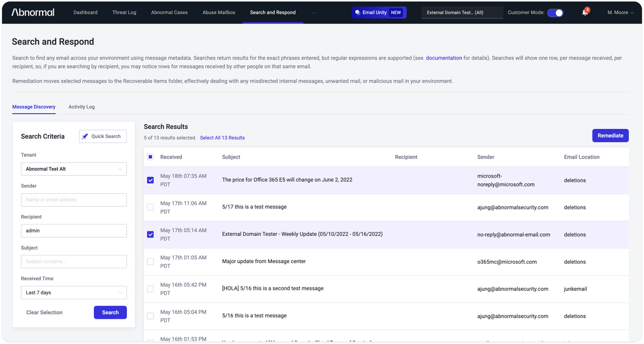644x344 pixels.
Task: Click the junkemail location cell
Action: [x=575, y=289]
